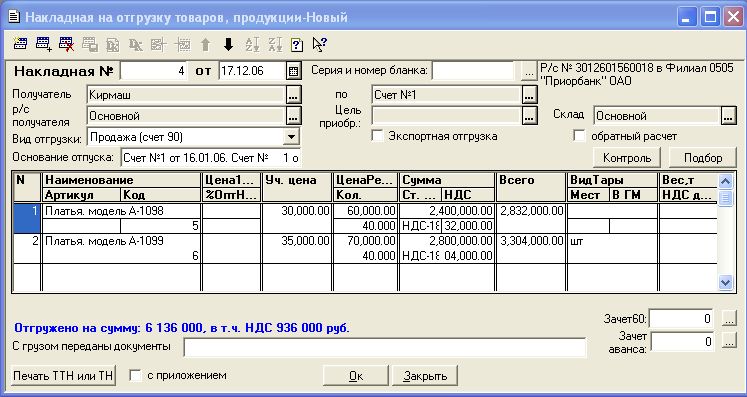
Task: Open Получатель selection ellipsis button
Action: click(293, 94)
